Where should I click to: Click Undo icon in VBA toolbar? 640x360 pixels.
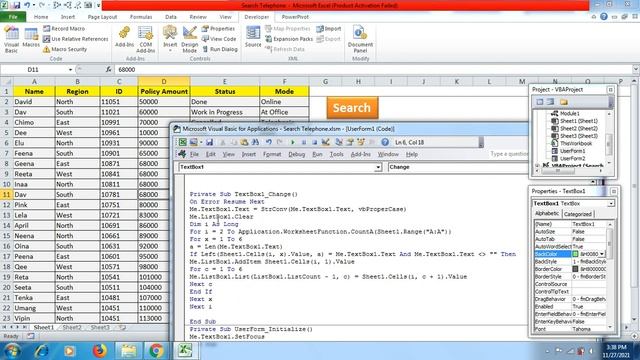pyautogui.click(x=269, y=142)
